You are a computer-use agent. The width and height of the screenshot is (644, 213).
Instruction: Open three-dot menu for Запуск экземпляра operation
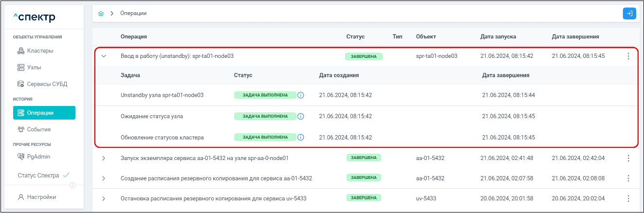coord(628,159)
